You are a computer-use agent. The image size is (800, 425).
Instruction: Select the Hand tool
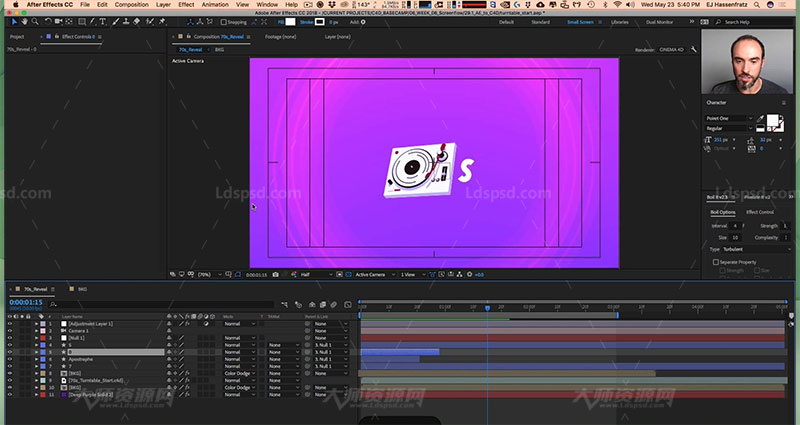click(24, 21)
